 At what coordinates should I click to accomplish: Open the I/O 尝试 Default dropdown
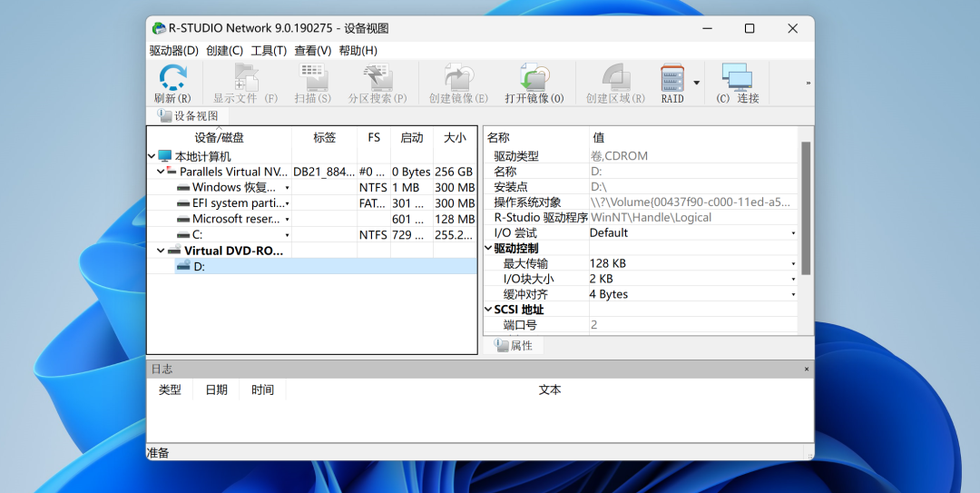click(793, 232)
